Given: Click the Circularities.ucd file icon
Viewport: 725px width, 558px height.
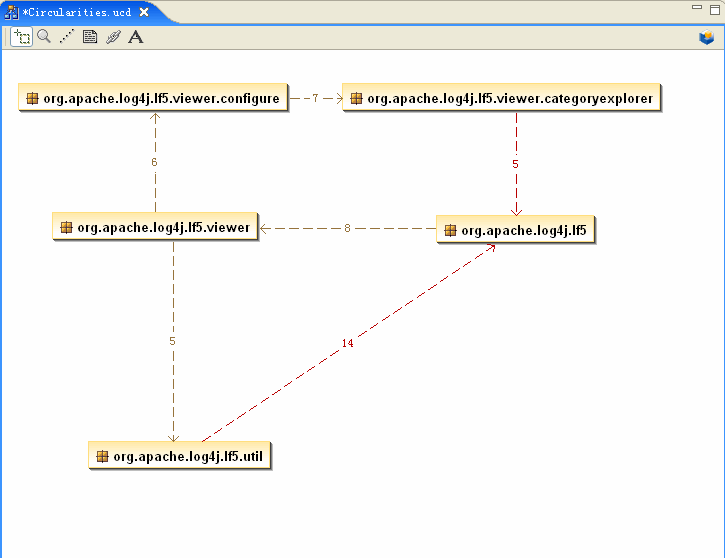Looking at the screenshot, I should [x=11, y=12].
